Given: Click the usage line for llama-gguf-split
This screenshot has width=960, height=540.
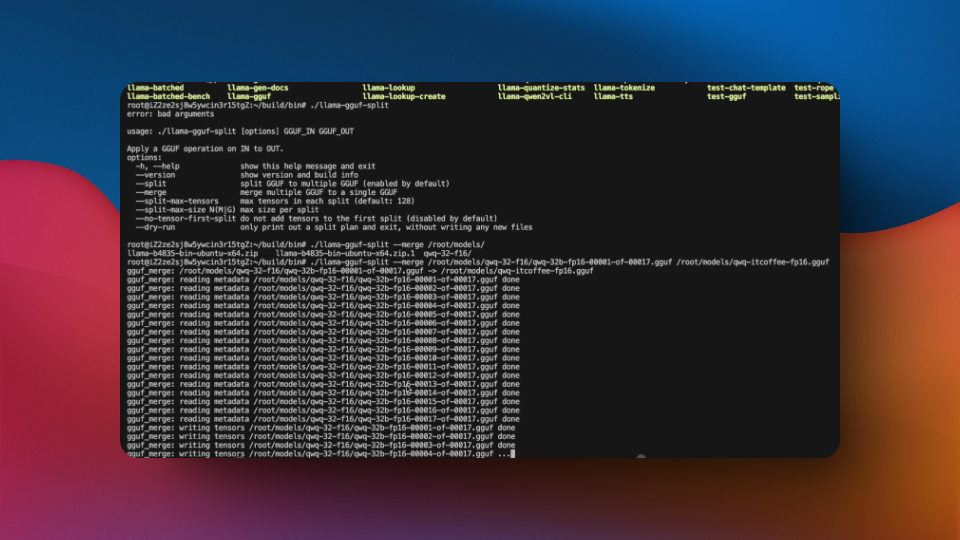Looking at the screenshot, I should tap(240, 131).
